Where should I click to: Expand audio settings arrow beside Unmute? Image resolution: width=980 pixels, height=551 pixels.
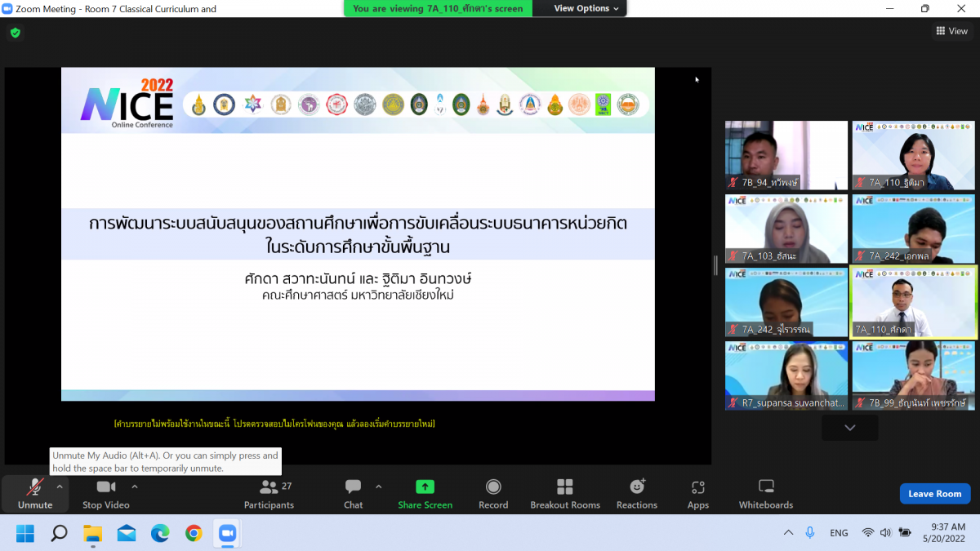coord(60,487)
